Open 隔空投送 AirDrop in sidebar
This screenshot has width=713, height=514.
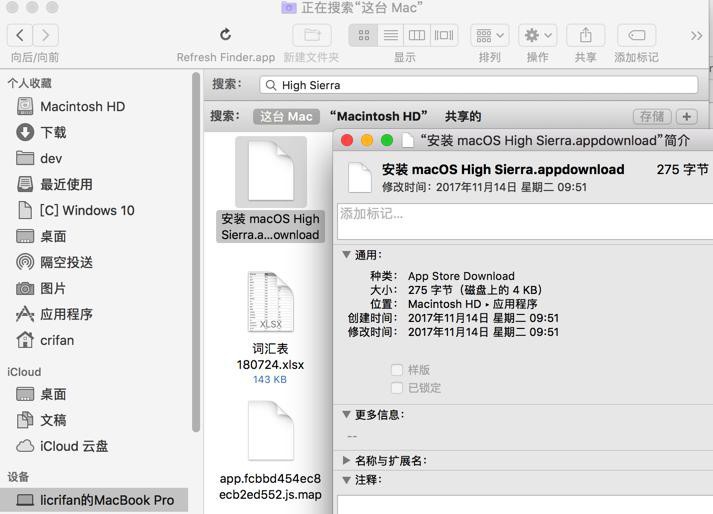coord(55,262)
